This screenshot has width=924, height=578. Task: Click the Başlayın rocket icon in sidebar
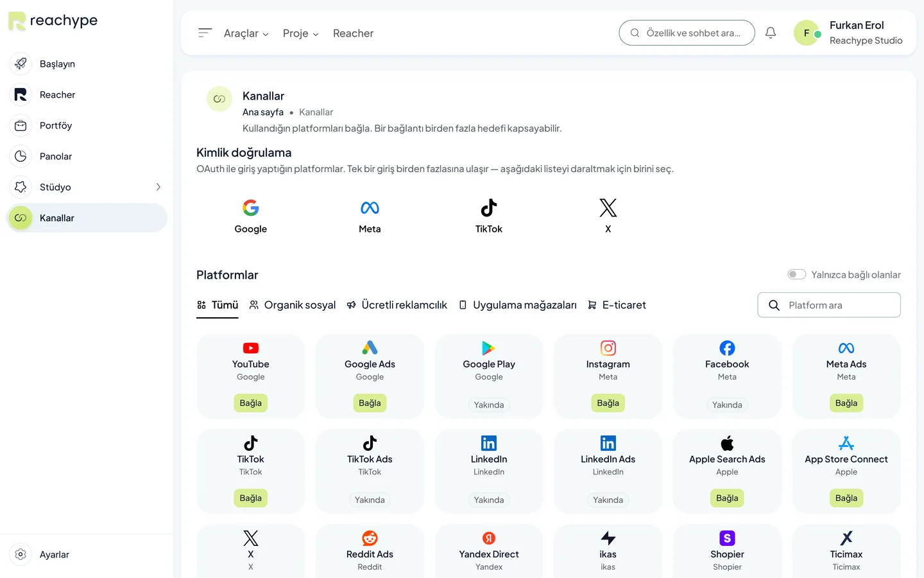click(x=21, y=64)
